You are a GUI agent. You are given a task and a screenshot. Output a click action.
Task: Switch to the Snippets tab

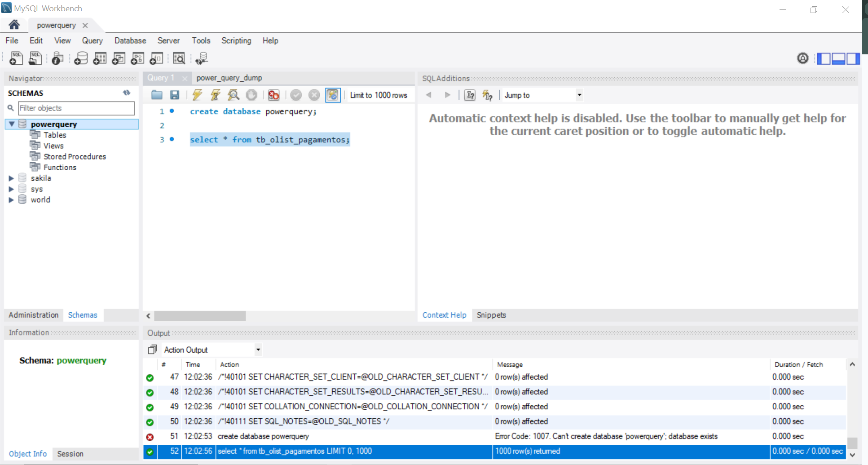tap(491, 315)
